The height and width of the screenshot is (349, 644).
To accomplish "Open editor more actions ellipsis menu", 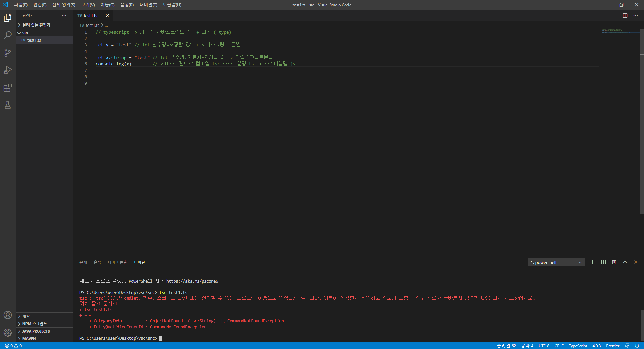I will 636,16.
